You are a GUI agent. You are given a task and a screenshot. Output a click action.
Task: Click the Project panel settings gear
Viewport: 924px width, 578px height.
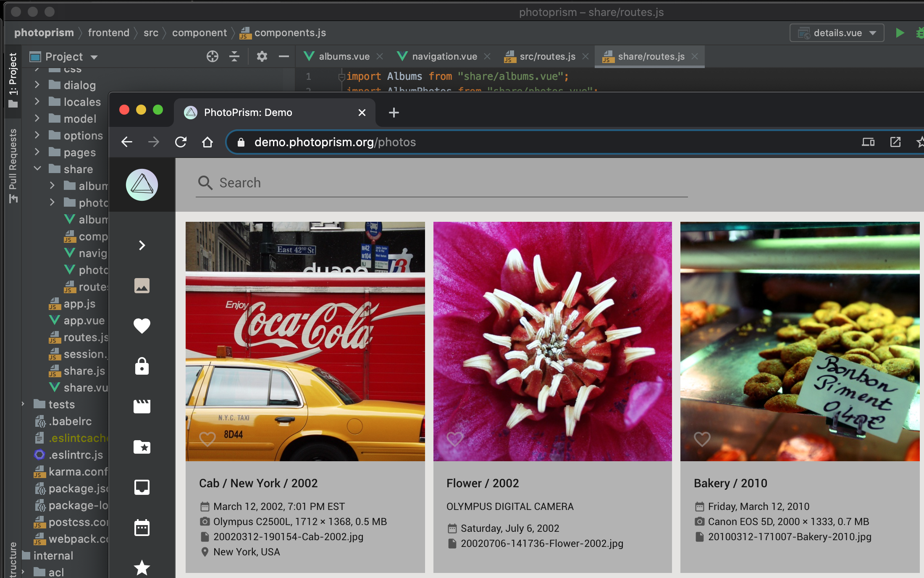point(262,56)
